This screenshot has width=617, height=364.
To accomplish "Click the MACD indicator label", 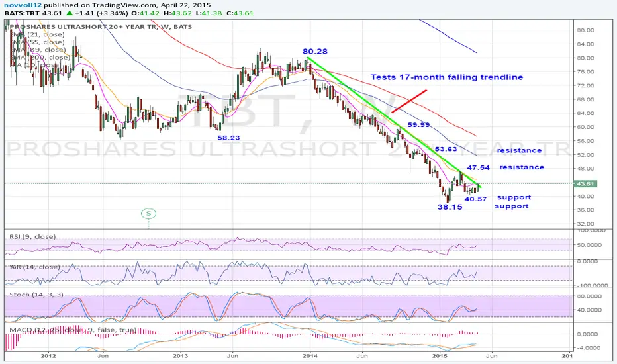I will (x=73, y=330).
